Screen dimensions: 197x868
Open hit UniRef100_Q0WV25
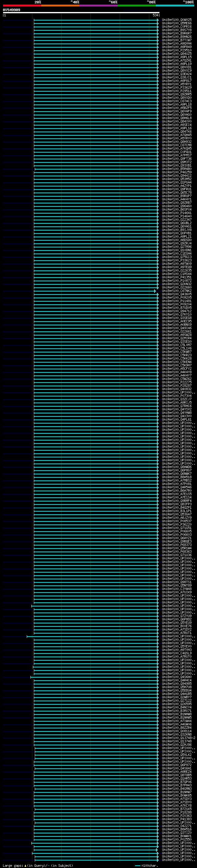[x=177, y=20]
